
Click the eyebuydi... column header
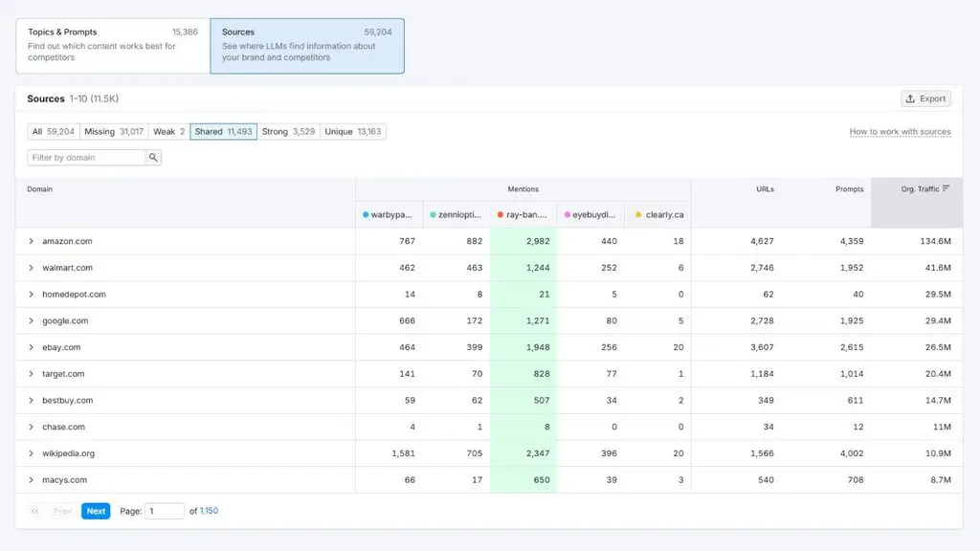590,215
